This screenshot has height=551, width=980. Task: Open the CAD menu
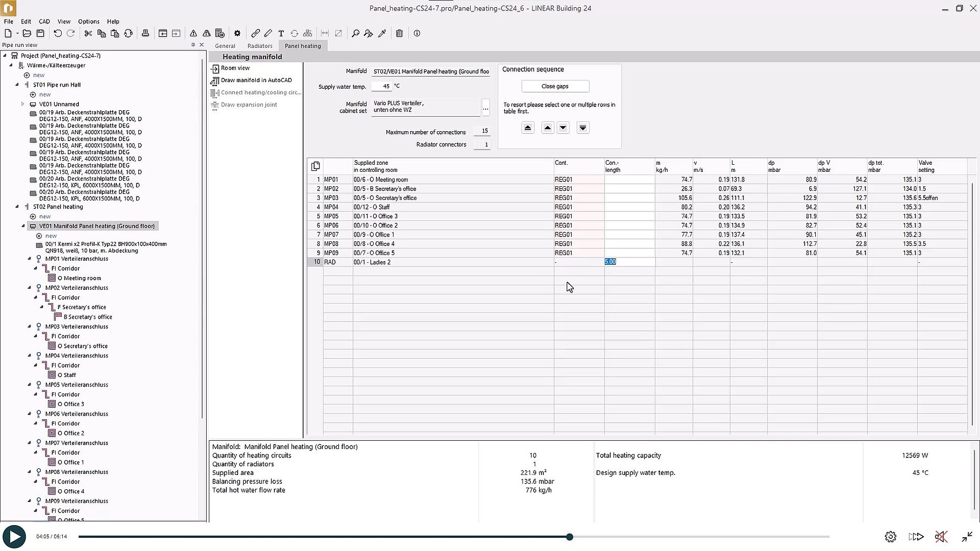pyautogui.click(x=44, y=21)
